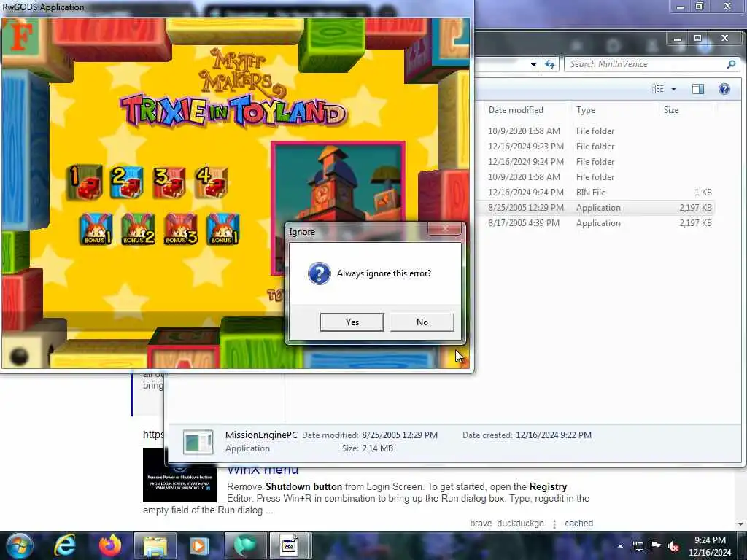
Task: Select level 4 toy truck block
Action: coord(212,182)
